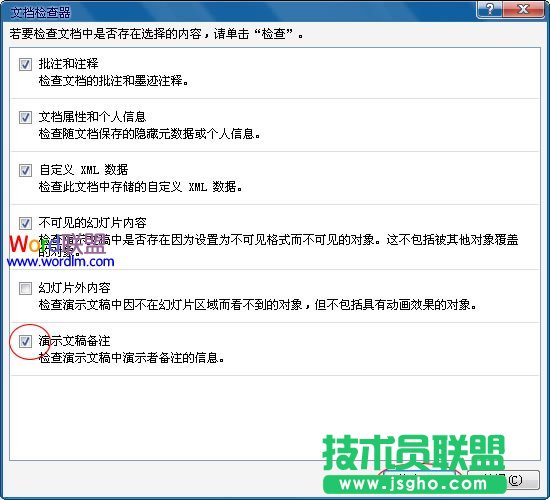Toggle the 自定义 XML 数据 checkbox
The width and height of the screenshot is (550, 500).
[25, 171]
